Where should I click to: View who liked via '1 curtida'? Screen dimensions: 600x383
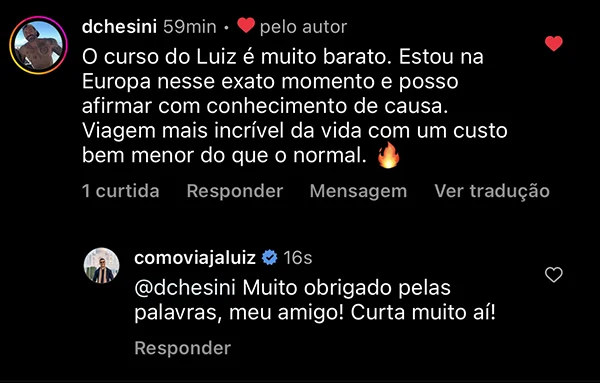point(121,191)
